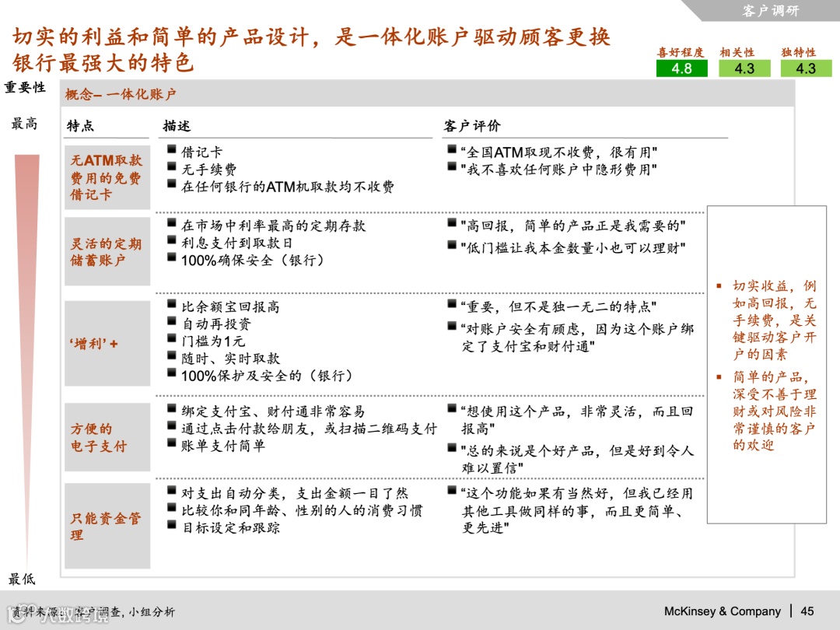This screenshot has width=840, height=630.
Task: Click 100%确保安全（银行）
Action: [x=253, y=260]
